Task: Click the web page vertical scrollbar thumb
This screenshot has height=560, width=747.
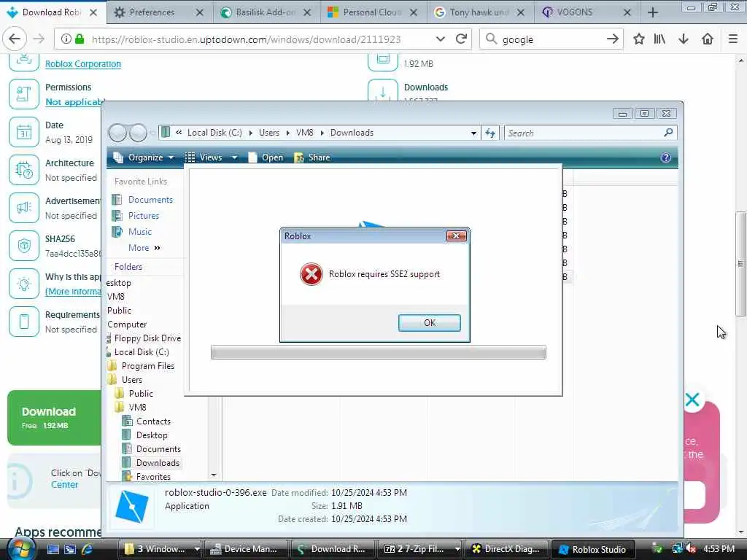Action: (x=740, y=263)
